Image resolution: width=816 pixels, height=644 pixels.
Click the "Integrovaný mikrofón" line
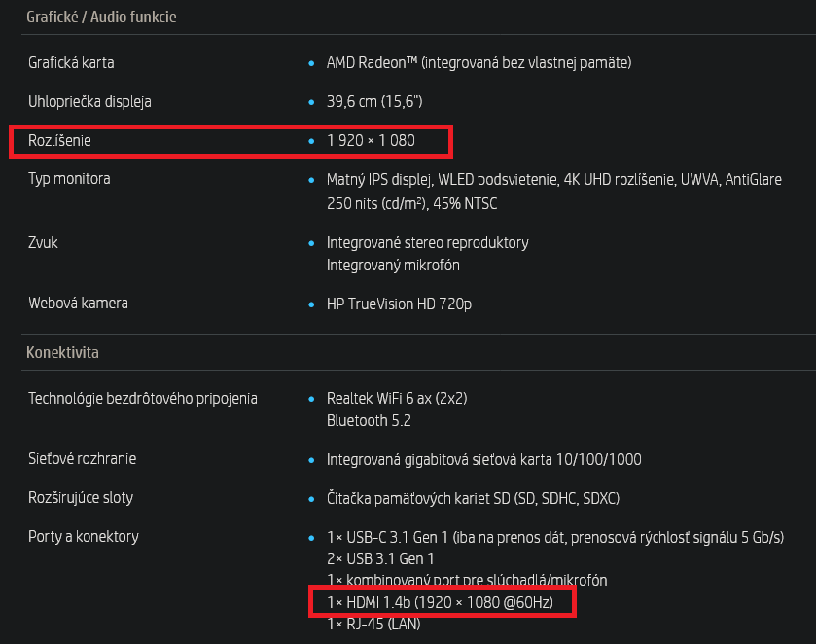(393, 265)
